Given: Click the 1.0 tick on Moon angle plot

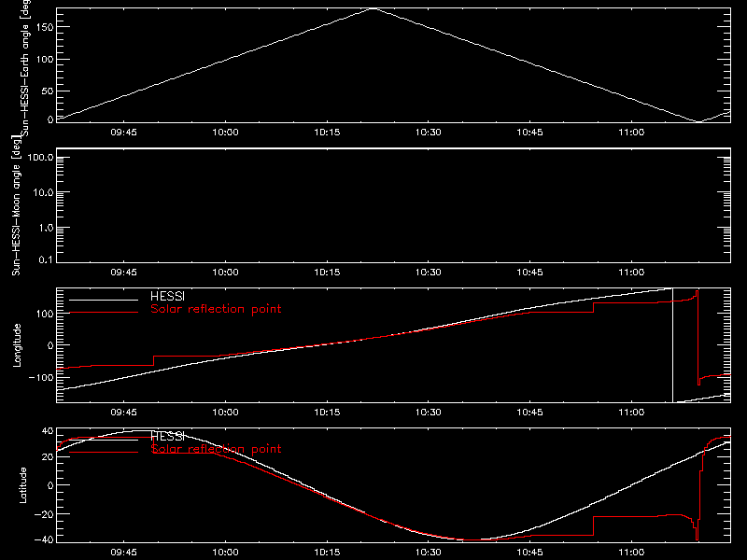Looking at the screenshot, I should (46, 228).
